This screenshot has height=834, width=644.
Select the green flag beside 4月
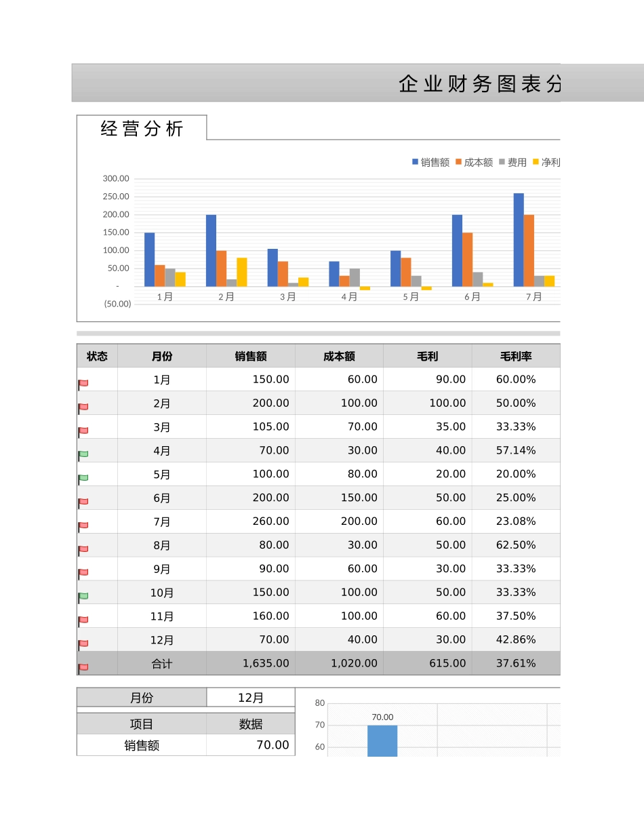coord(83,452)
